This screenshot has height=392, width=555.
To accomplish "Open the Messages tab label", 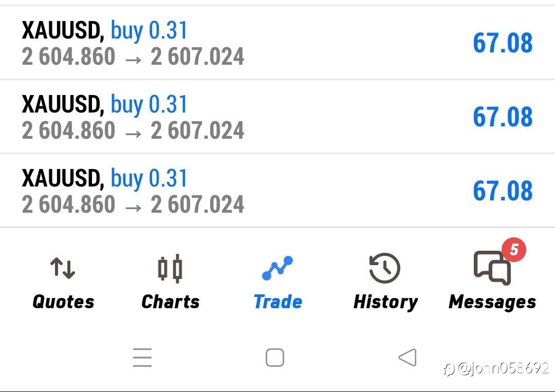I will [492, 302].
